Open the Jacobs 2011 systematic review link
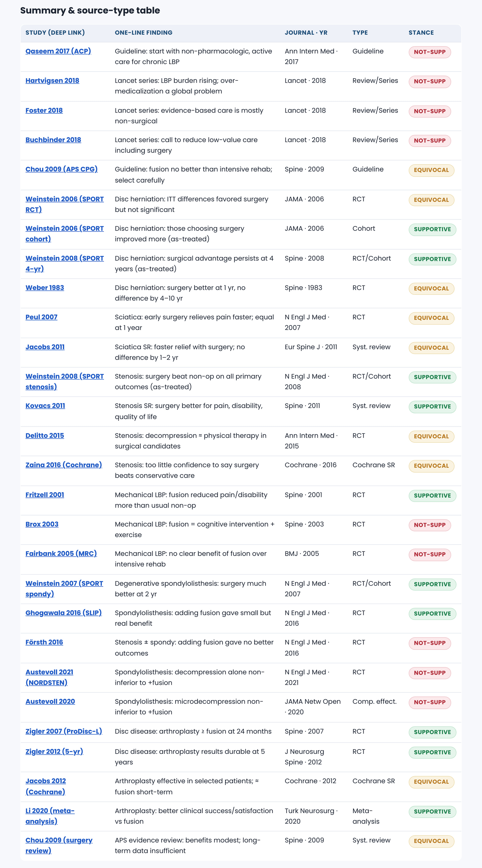The height and width of the screenshot is (868, 482). pyautogui.click(x=45, y=347)
